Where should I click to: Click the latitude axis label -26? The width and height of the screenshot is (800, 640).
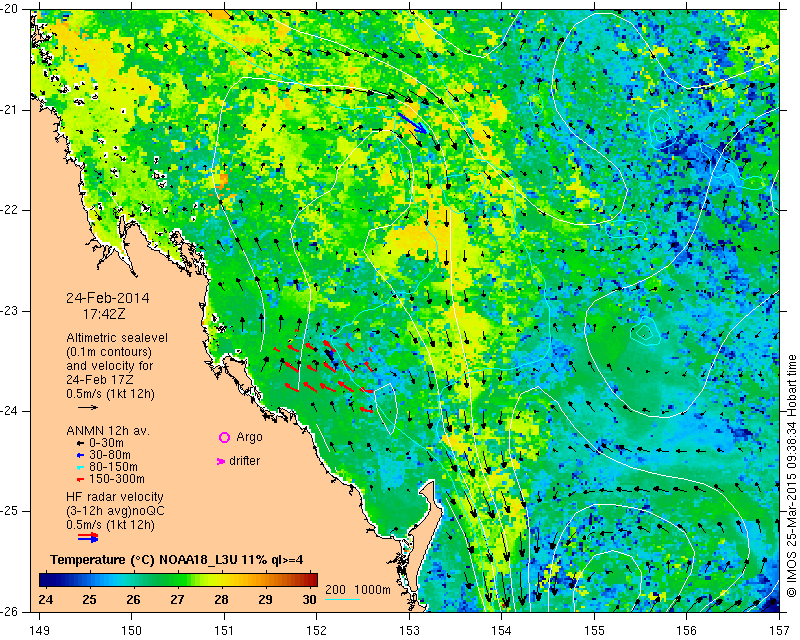pos(10,611)
